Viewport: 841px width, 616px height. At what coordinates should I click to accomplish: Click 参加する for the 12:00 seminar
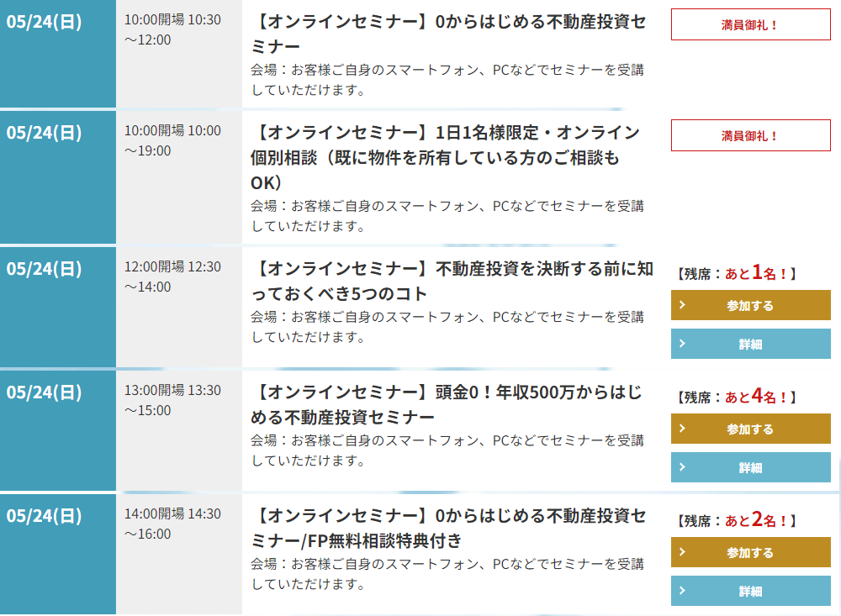coord(750,305)
